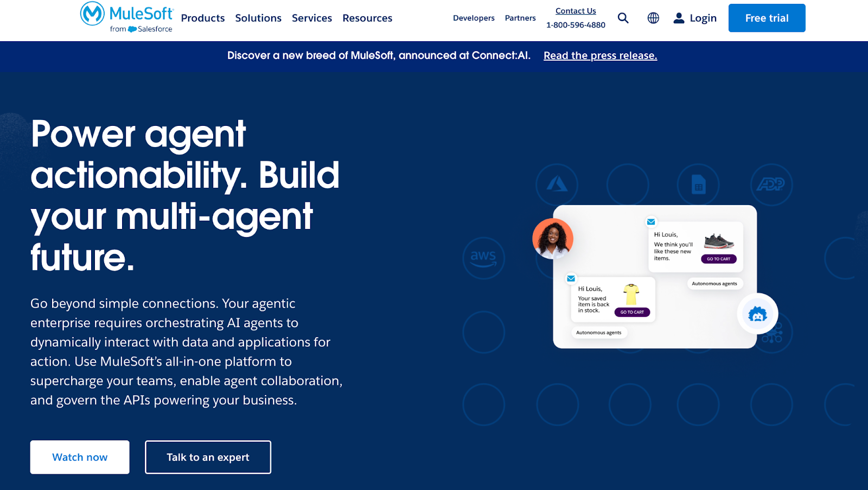This screenshot has height=490, width=868.
Task: Click the mail icon above shirt message
Action: tap(571, 278)
